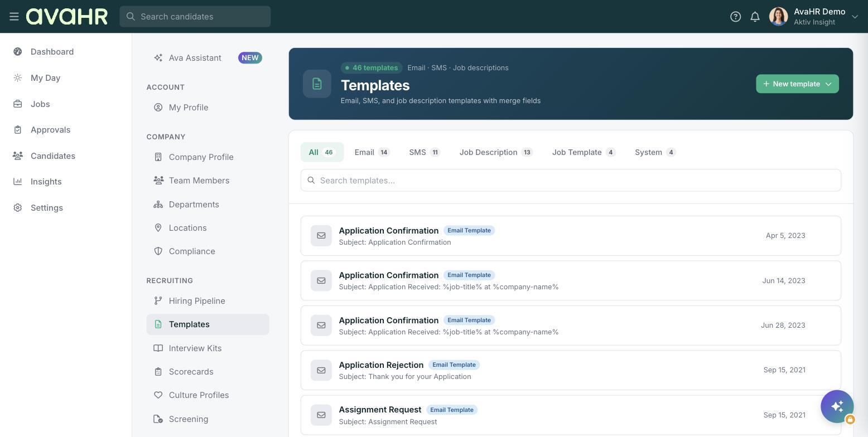Click the My Day sun icon
868x437 pixels.
(x=18, y=78)
